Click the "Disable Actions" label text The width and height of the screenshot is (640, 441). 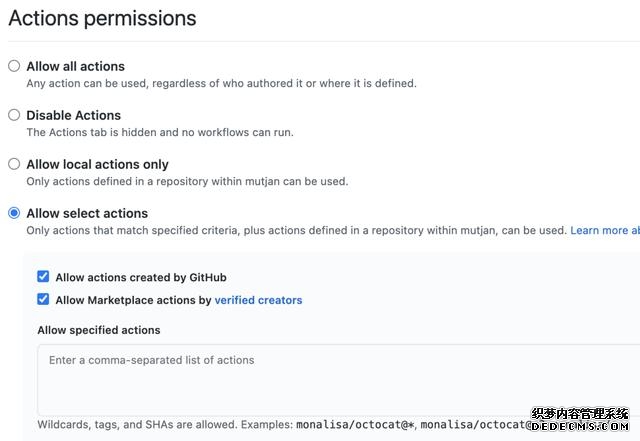coord(73,115)
